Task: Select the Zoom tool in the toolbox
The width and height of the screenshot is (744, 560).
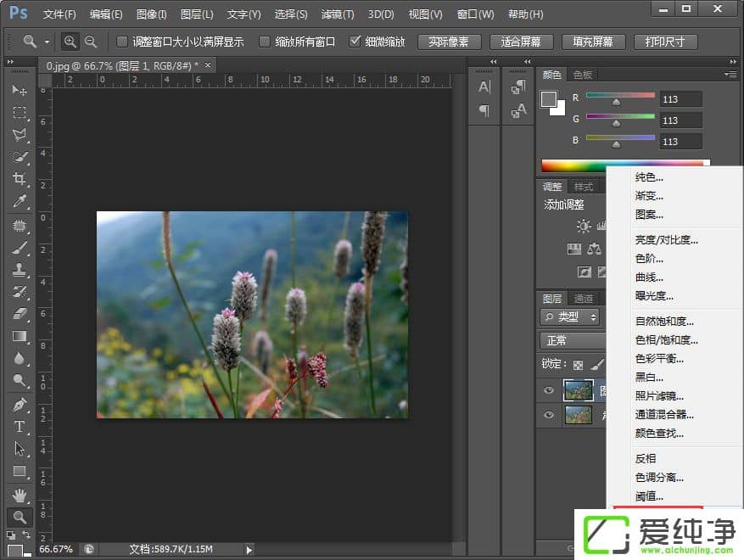Action: click(x=20, y=518)
